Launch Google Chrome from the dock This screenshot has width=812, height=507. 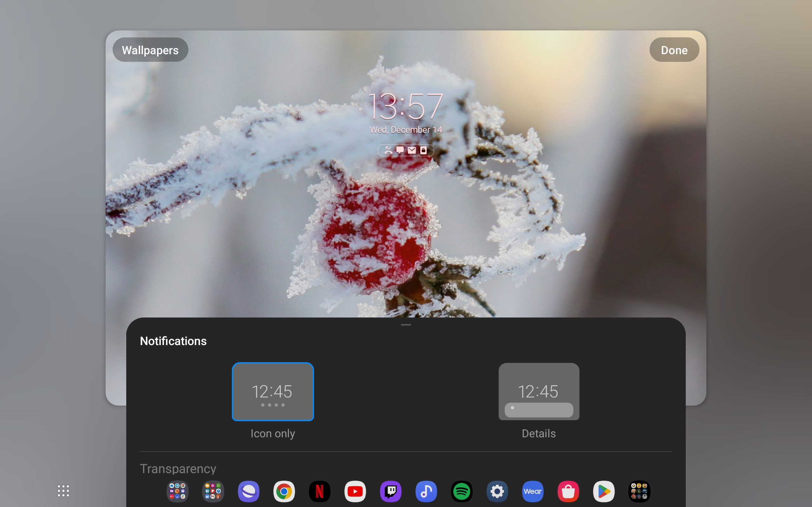(284, 491)
